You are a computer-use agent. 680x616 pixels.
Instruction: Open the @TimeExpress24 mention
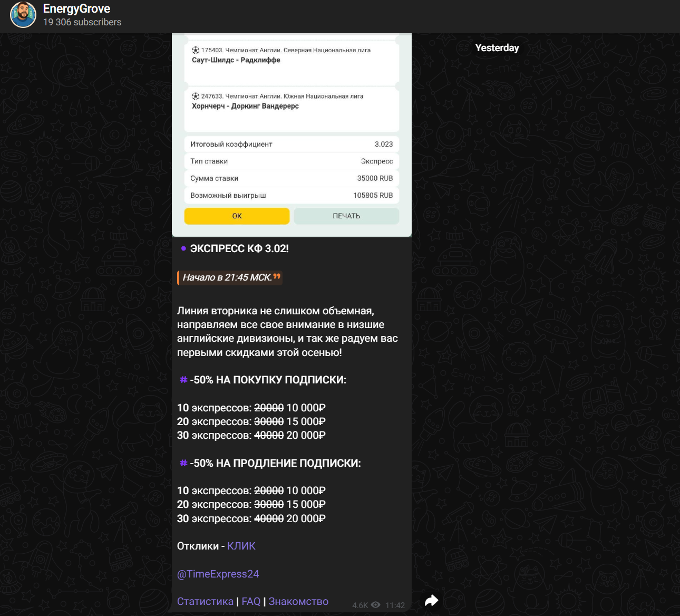218,574
